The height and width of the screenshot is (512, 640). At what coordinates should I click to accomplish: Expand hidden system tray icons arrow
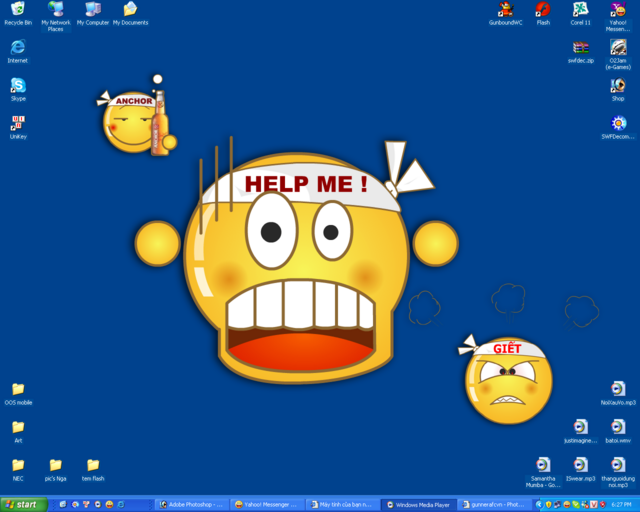pos(539,505)
